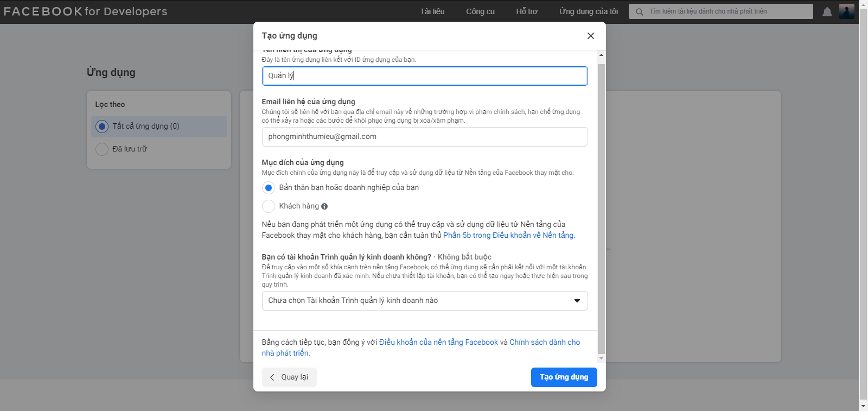
Task: Click the contact email input field
Action: (x=425, y=137)
